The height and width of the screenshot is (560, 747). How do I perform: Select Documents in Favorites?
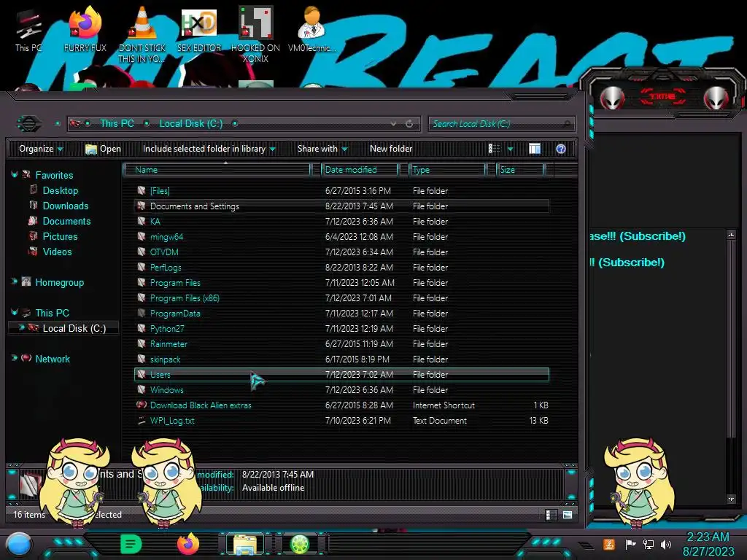[x=66, y=222]
